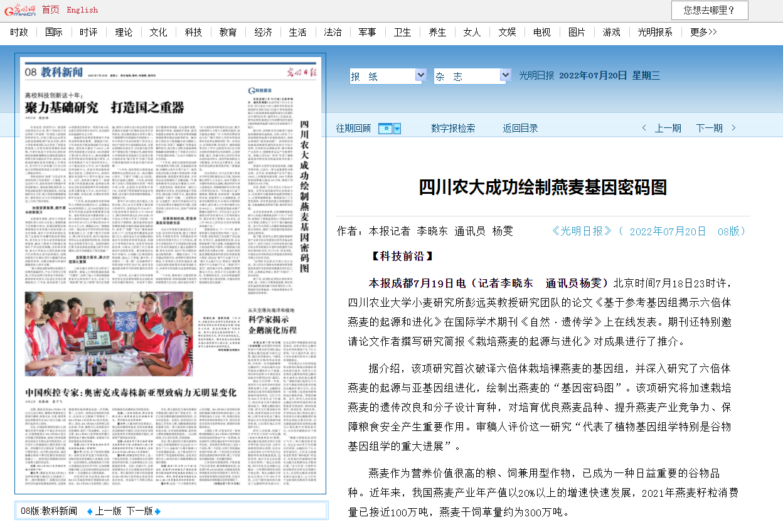This screenshot has width=783, height=532.
Task: Open the 科技 navigation item
Action: tap(193, 32)
